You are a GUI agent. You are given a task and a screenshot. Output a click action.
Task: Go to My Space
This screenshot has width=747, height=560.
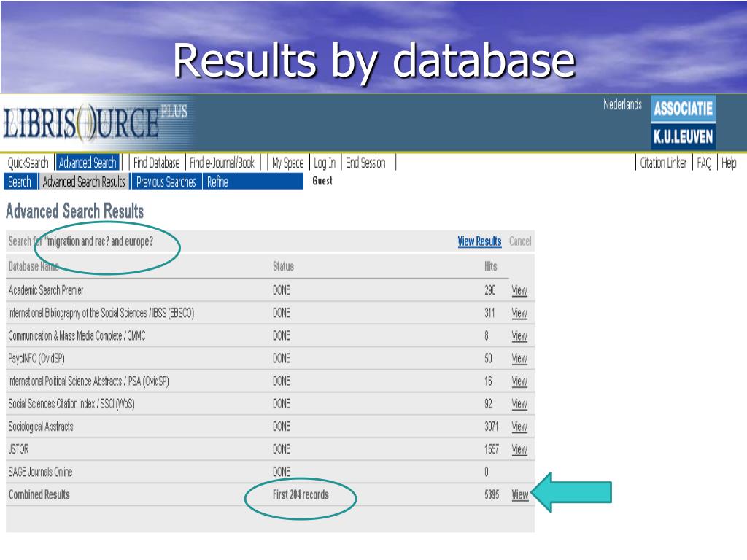point(287,163)
